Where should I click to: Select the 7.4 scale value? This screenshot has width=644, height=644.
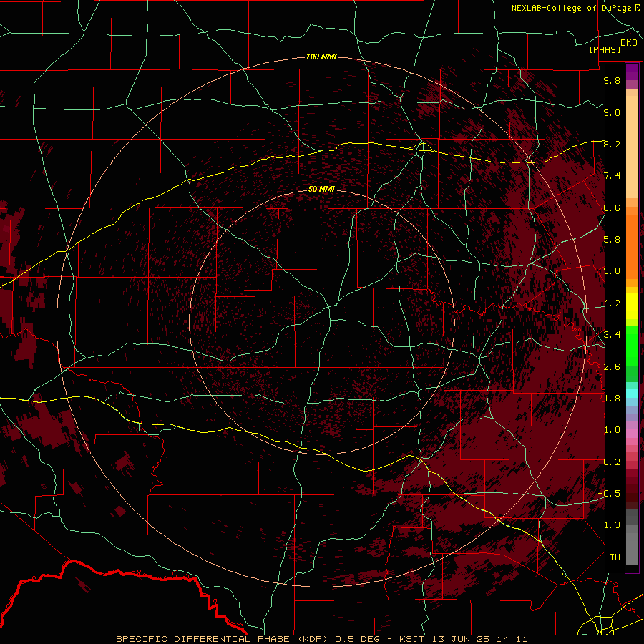(x=612, y=176)
